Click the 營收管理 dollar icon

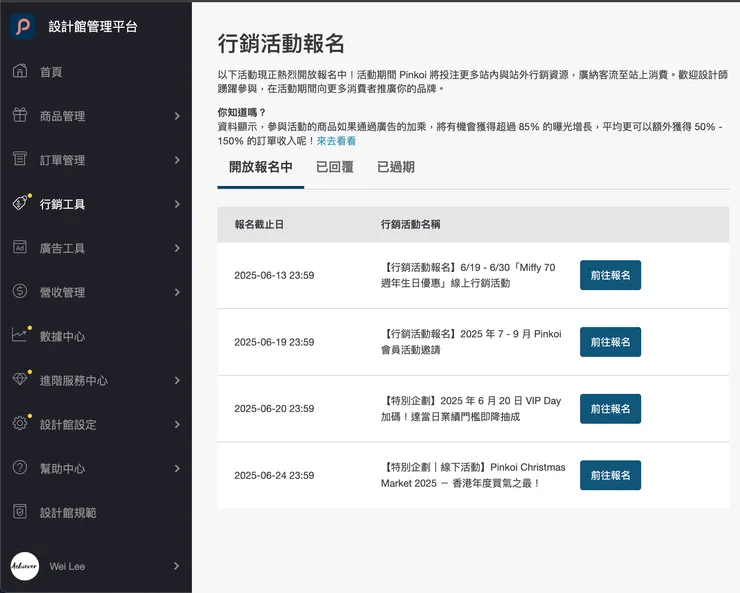(20, 291)
